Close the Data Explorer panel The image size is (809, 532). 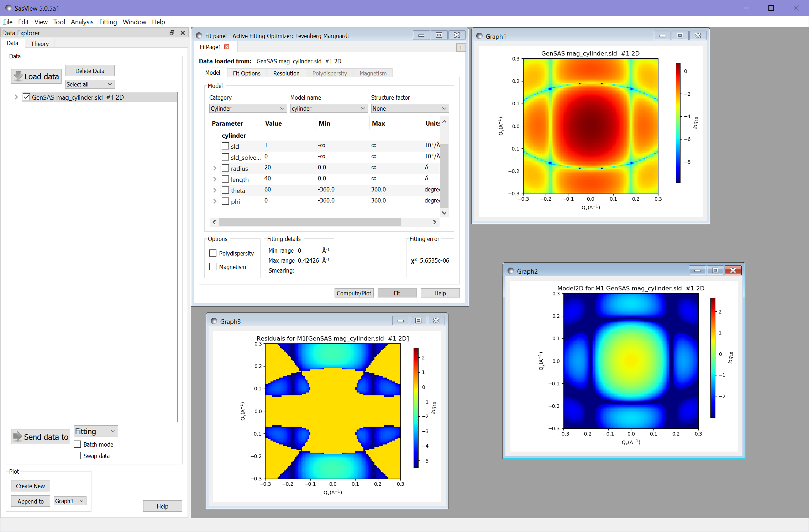pos(183,33)
